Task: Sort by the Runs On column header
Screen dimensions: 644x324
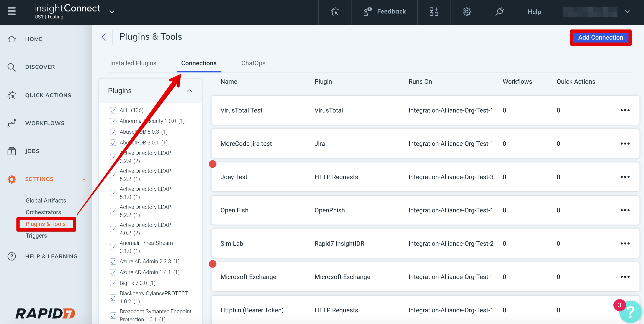Action: coord(420,81)
